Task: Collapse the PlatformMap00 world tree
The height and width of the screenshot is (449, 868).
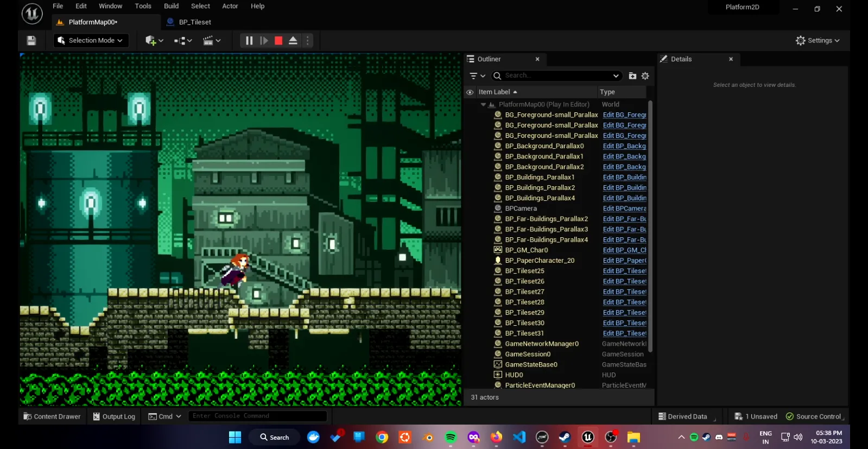Action: point(483,105)
